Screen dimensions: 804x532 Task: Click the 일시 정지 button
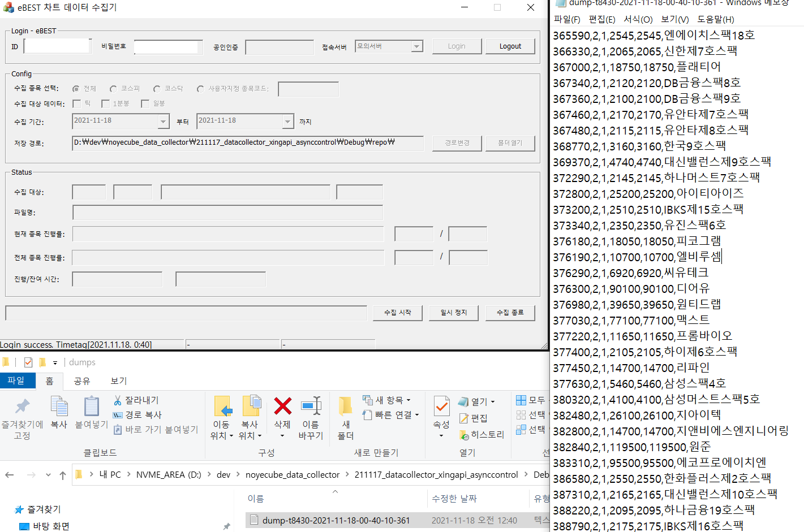click(x=454, y=313)
